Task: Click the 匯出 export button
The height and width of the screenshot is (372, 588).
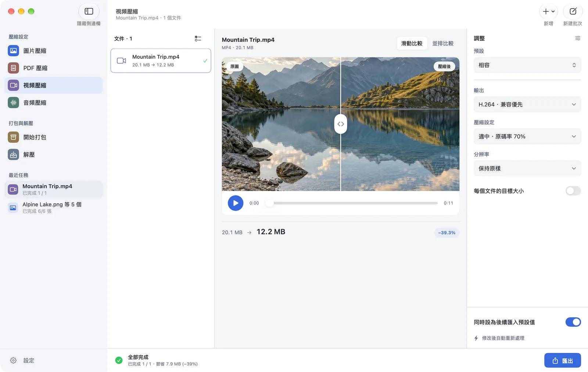Action: 563,361
